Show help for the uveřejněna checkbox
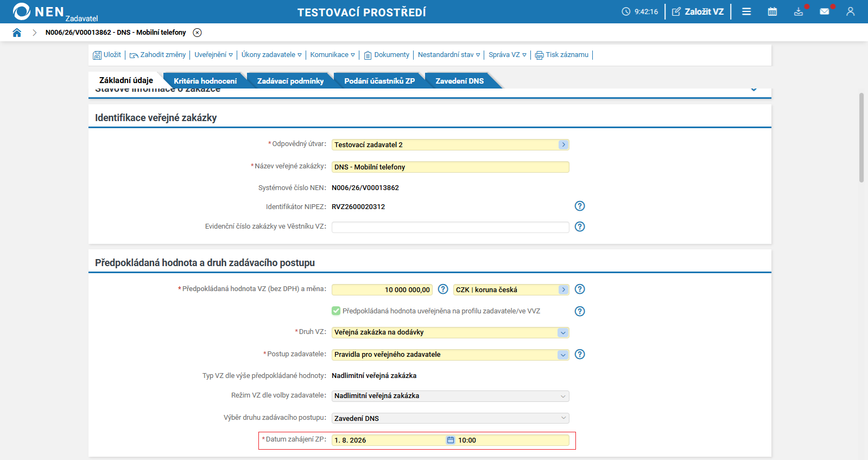 click(580, 311)
